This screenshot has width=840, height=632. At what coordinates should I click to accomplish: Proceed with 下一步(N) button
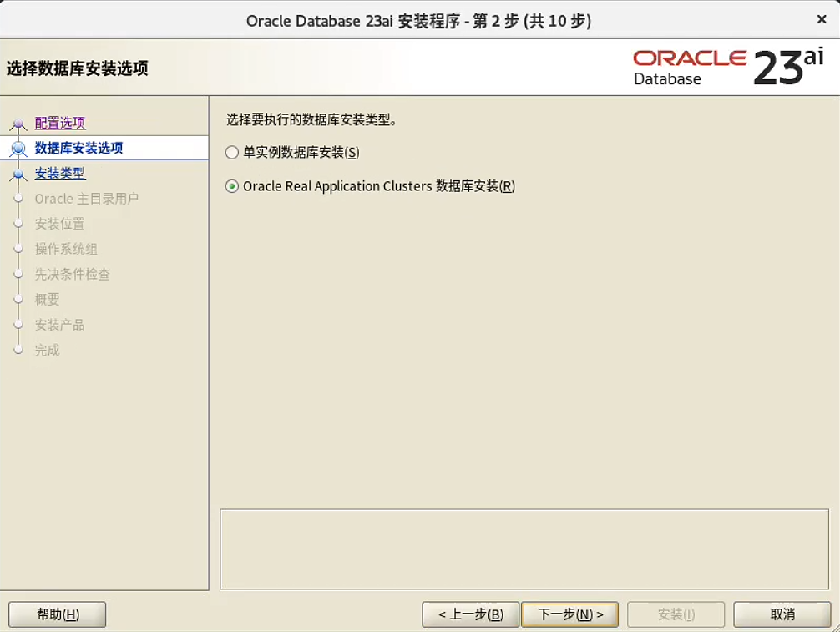click(569, 614)
